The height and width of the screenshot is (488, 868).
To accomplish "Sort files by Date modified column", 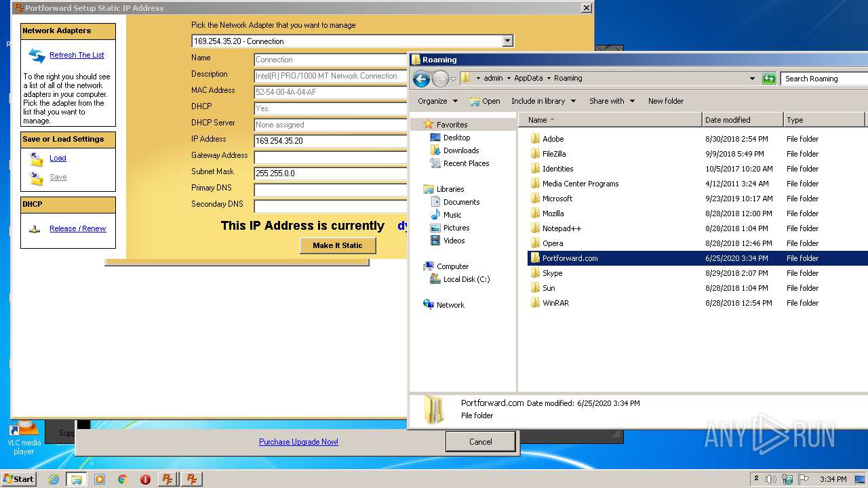I will (743, 120).
